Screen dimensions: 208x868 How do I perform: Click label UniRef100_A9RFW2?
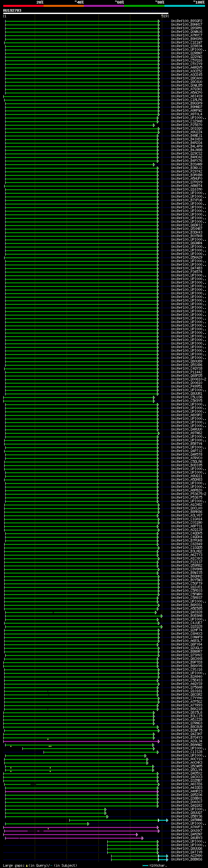(187, 110)
